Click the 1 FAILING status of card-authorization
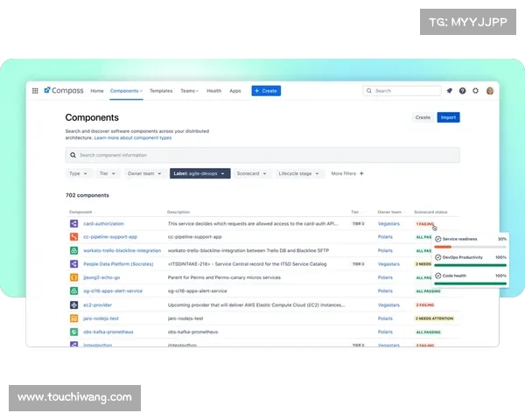Screen dimensions: 525x420 tap(425, 224)
